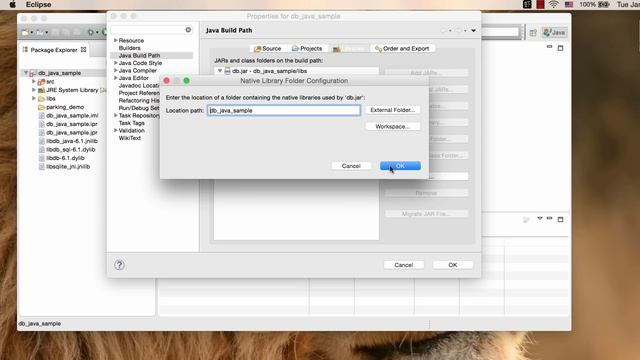Screen dimensions: 640x360
Task: Click Cancel in the Properties window
Action: [404, 265]
